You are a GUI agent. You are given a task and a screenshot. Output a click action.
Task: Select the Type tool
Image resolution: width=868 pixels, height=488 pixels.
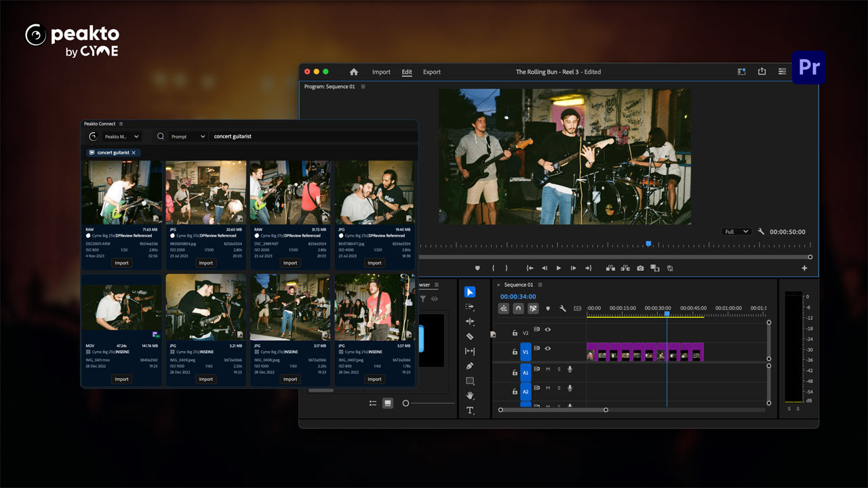470,410
